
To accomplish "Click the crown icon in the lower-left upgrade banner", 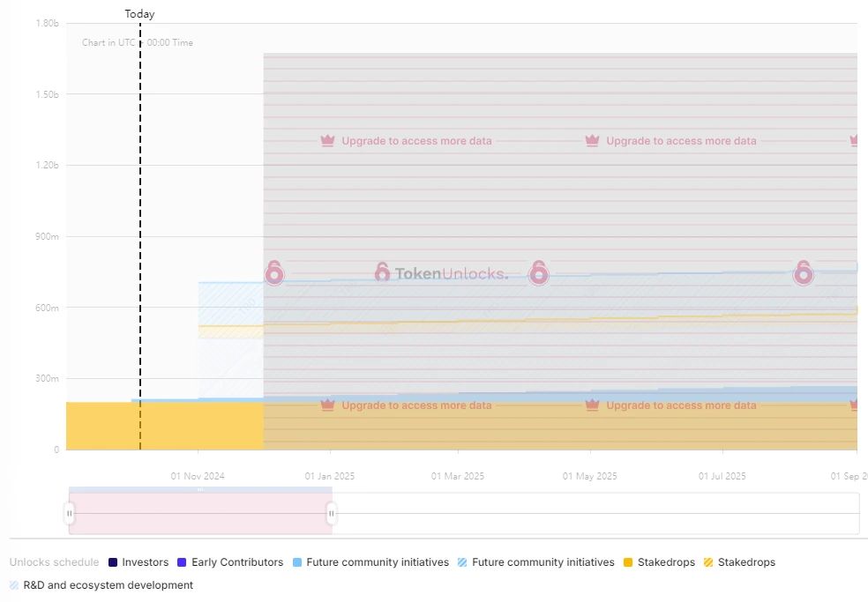I will (327, 405).
